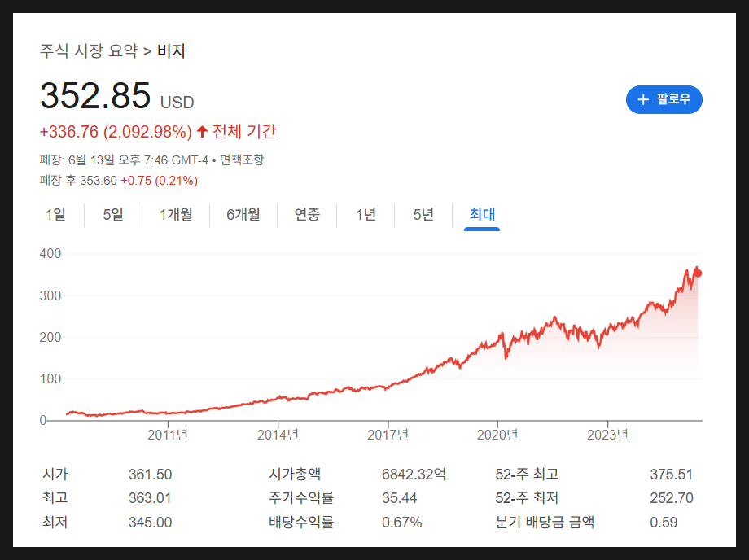
Task: Select the 최대 max range tab
Action: click(482, 214)
